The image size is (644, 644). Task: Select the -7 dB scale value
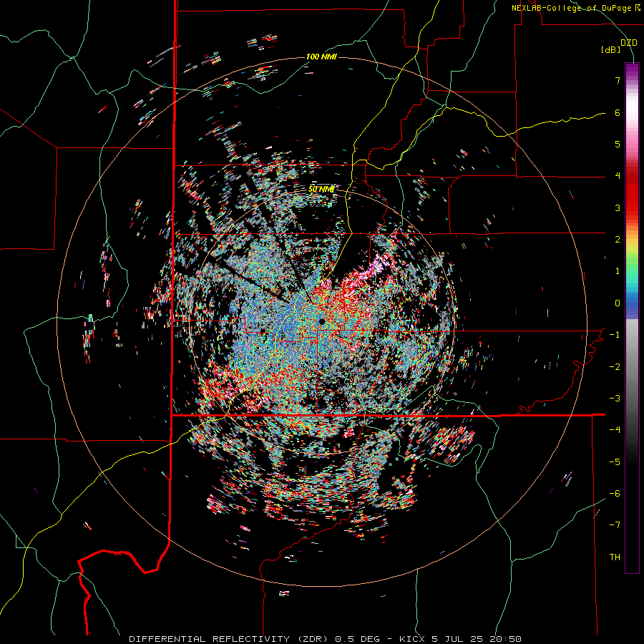coord(615,525)
